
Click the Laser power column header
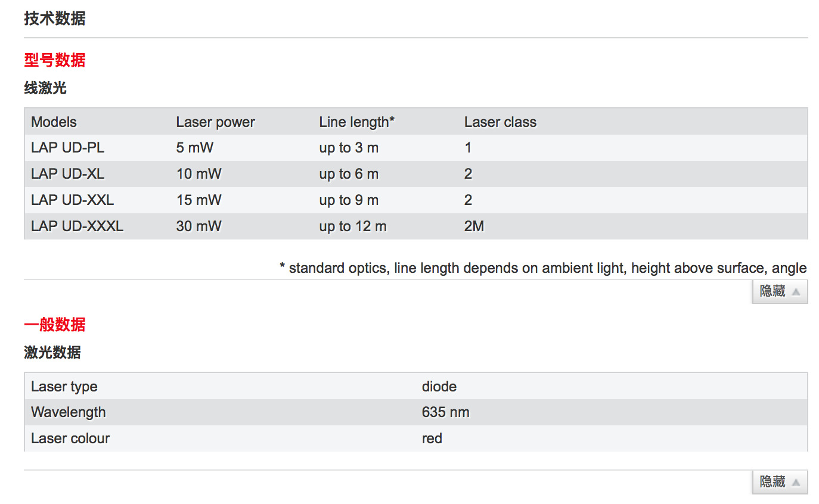pyautogui.click(x=215, y=122)
